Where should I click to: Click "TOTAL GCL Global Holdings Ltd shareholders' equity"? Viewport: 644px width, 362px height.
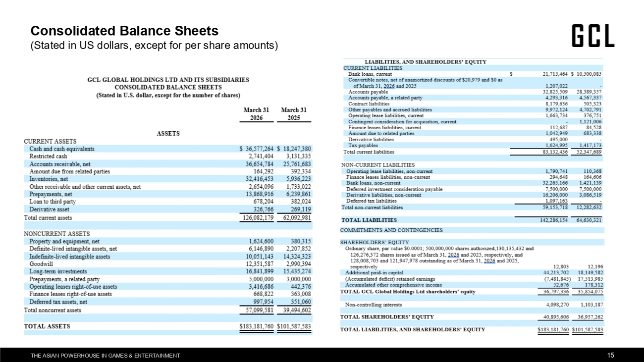click(408, 291)
